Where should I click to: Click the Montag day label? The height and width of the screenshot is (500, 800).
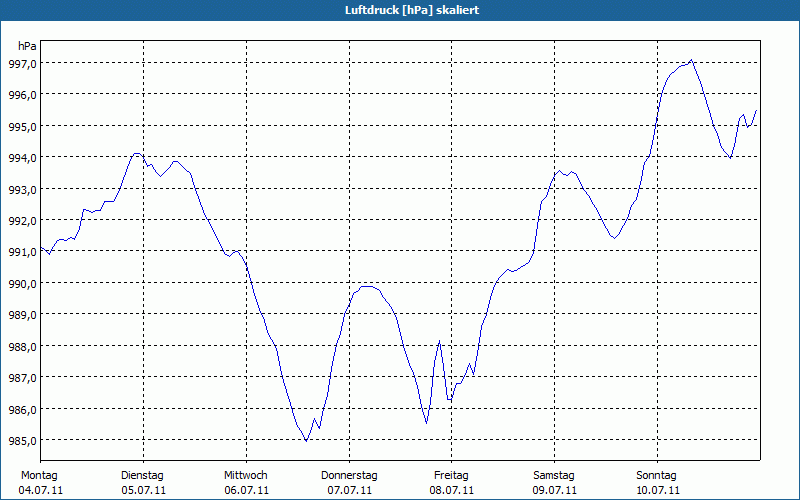tap(39, 476)
